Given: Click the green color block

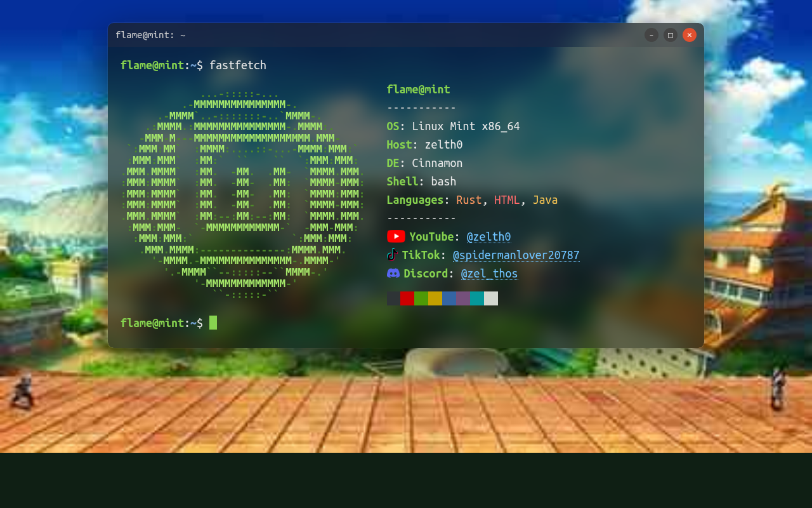Looking at the screenshot, I should [x=421, y=298].
